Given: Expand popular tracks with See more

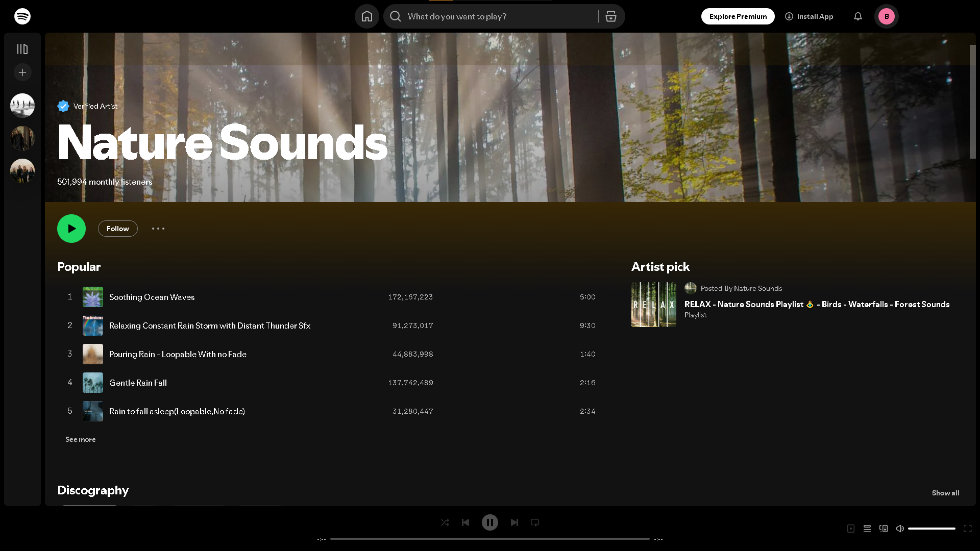Looking at the screenshot, I should click(80, 439).
